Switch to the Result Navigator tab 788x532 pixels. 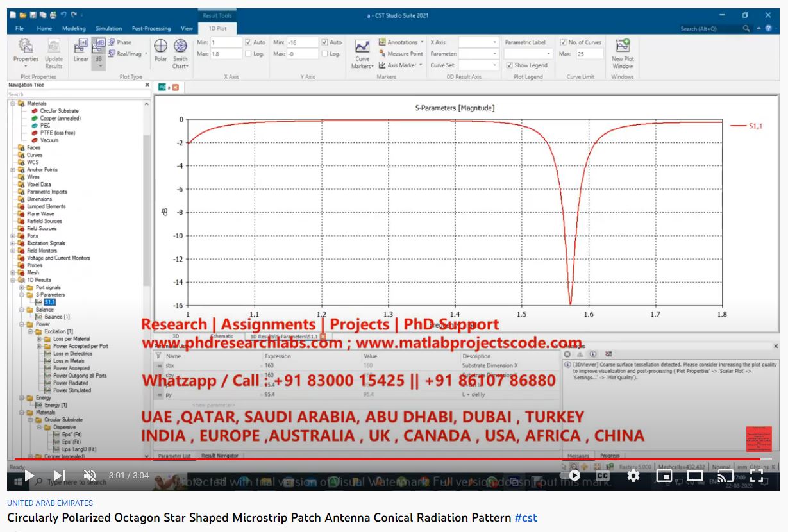[x=219, y=456]
